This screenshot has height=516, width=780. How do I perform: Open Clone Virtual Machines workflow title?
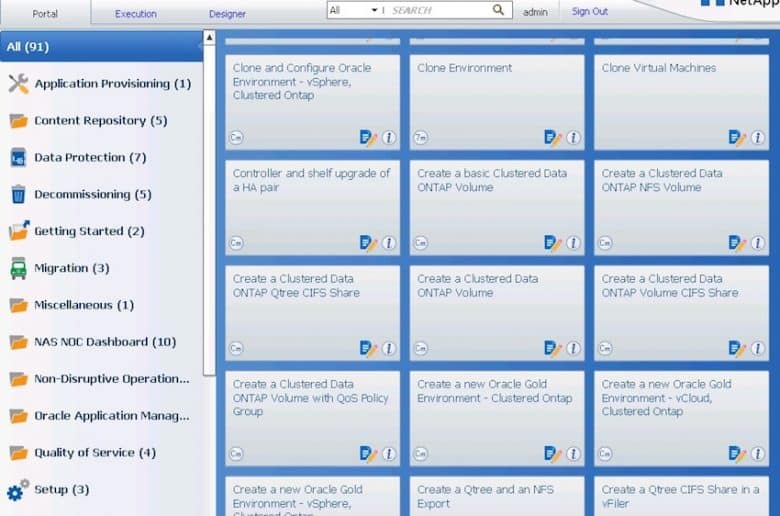coord(659,68)
